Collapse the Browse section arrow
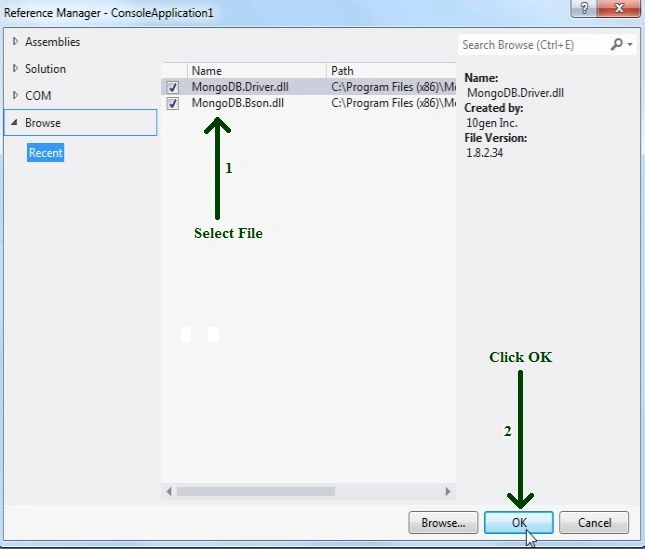This screenshot has width=645, height=549. pyautogui.click(x=14, y=123)
